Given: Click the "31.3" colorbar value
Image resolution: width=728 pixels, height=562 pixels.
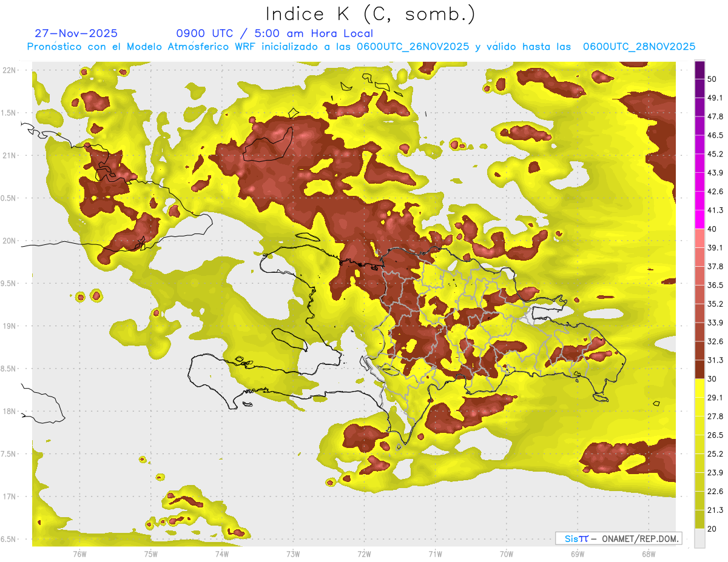Looking at the screenshot, I should coord(715,360).
